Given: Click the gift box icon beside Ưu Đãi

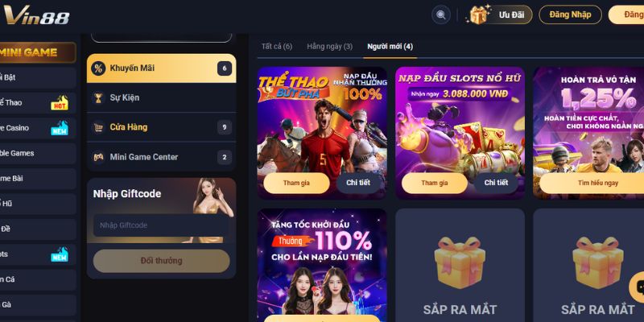Looking at the screenshot, I should pyautogui.click(x=479, y=14).
